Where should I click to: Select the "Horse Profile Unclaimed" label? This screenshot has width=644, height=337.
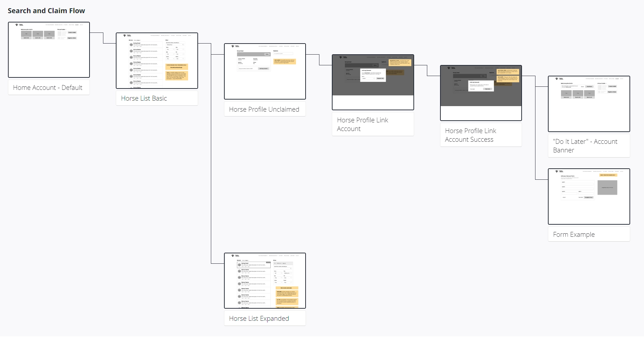pyautogui.click(x=264, y=109)
